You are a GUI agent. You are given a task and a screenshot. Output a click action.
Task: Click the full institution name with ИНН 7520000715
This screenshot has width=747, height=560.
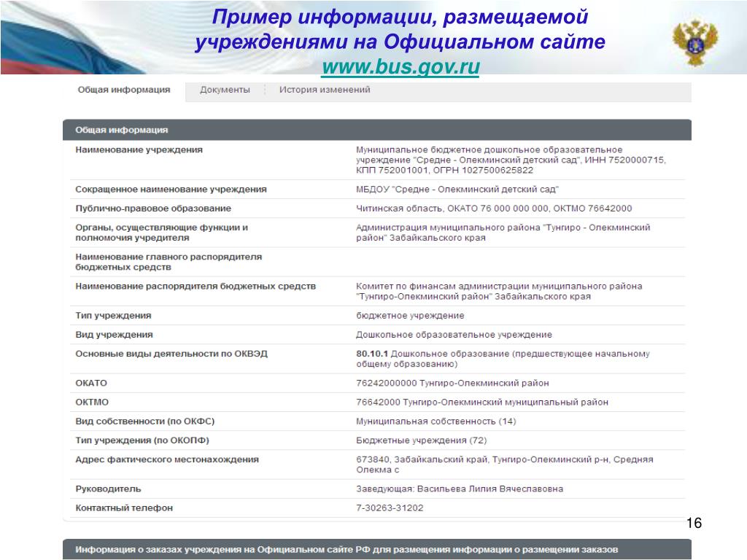click(x=511, y=160)
